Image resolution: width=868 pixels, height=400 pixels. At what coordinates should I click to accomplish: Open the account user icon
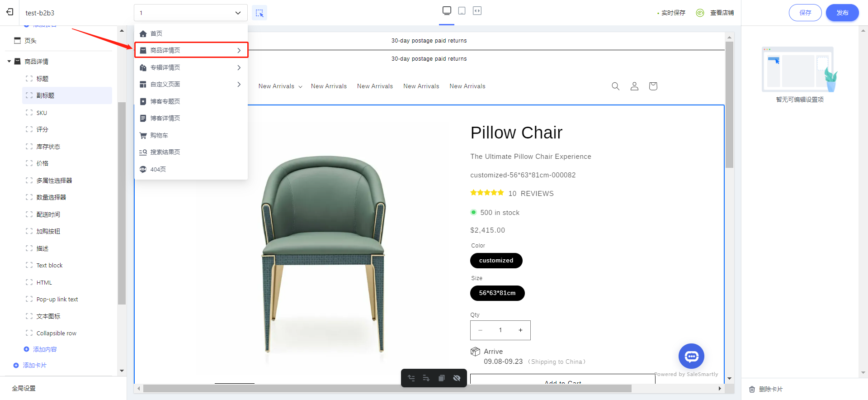[x=634, y=86]
